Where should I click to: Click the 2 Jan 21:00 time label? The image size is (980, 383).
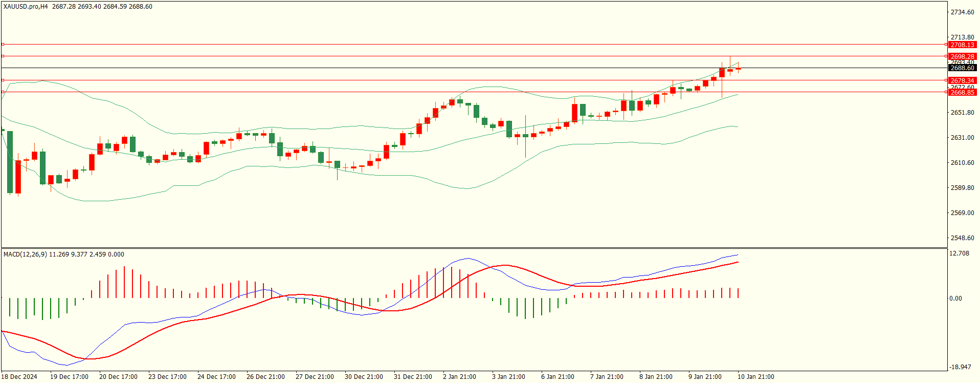[x=459, y=376]
